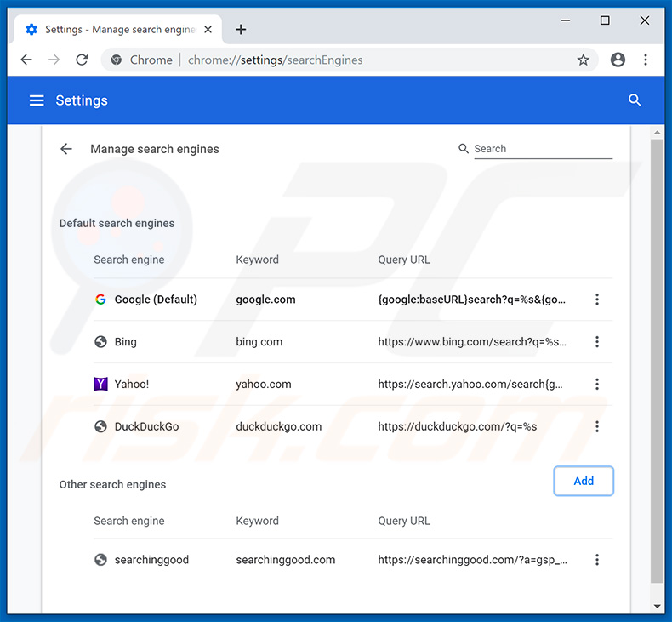
Task: Open the search icon in Settings header
Action: coord(635,100)
